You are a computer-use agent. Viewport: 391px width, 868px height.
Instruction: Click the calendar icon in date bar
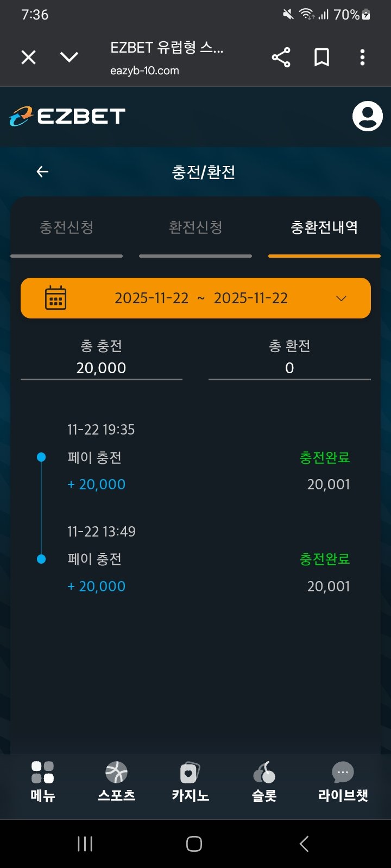click(55, 298)
